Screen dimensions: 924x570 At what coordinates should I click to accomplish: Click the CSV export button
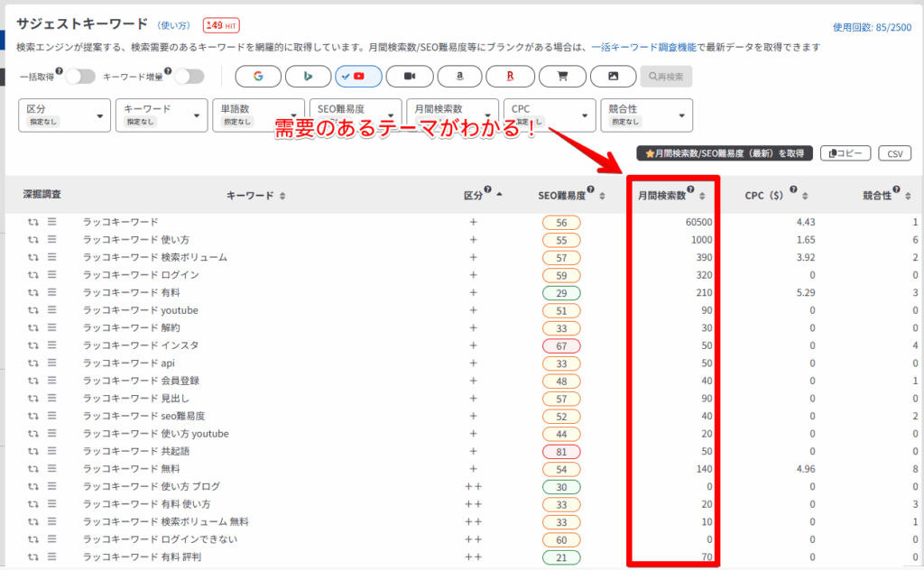coord(895,153)
